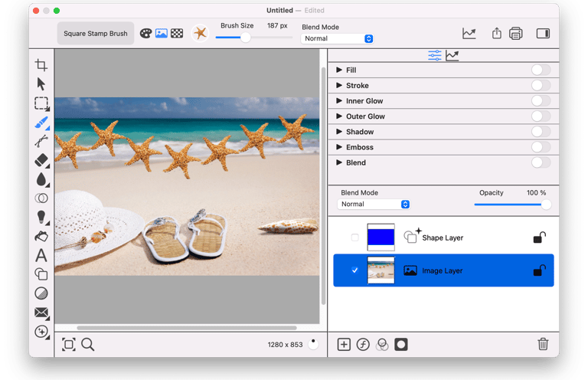This screenshot has width=588, height=380.
Task: Click the Square Stamp Brush button
Action: (x=96, y=34)
